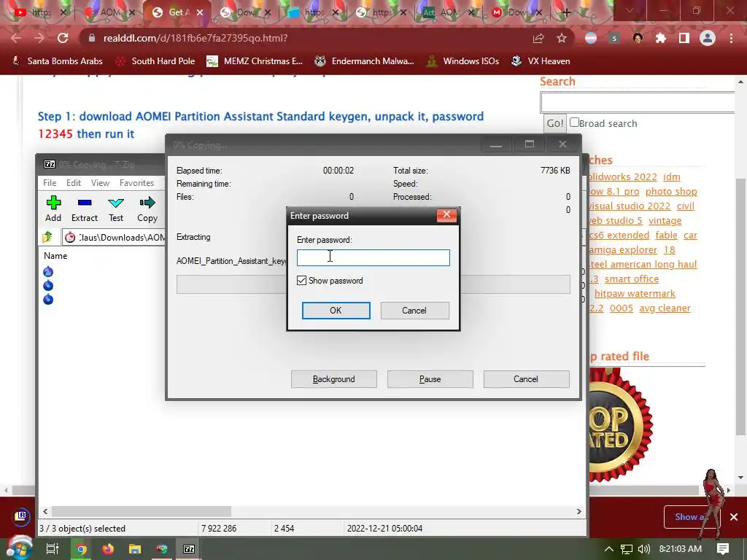Close the Show all downloads bar

pyautogui.click(x=734, y=517)
